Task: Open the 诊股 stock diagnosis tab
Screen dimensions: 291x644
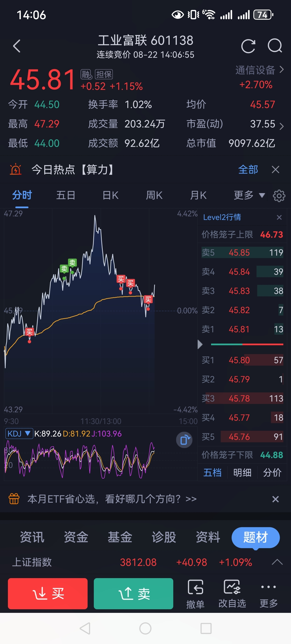Action: click(x=164, y=537)
